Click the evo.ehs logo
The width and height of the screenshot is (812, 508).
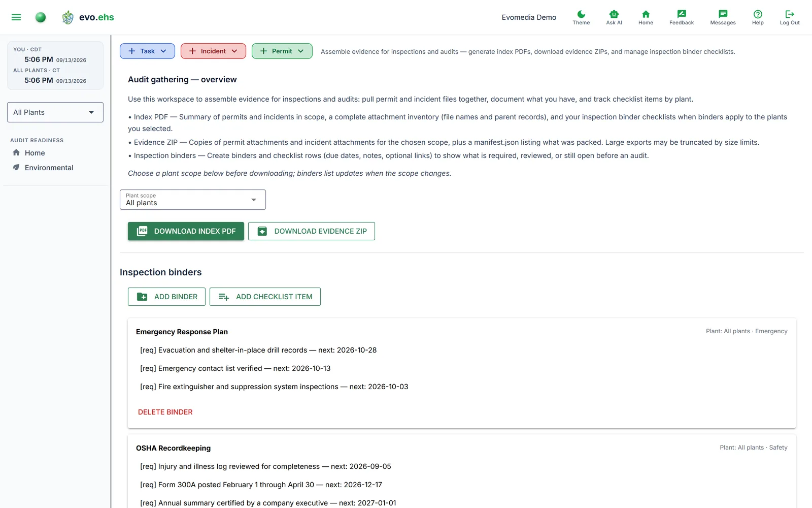click(88, 17)
